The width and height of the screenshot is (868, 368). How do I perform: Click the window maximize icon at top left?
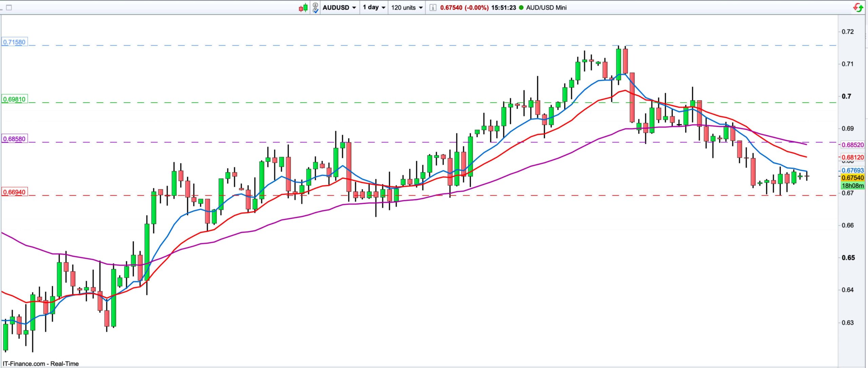pyautogui.click(x=9, y=7)
